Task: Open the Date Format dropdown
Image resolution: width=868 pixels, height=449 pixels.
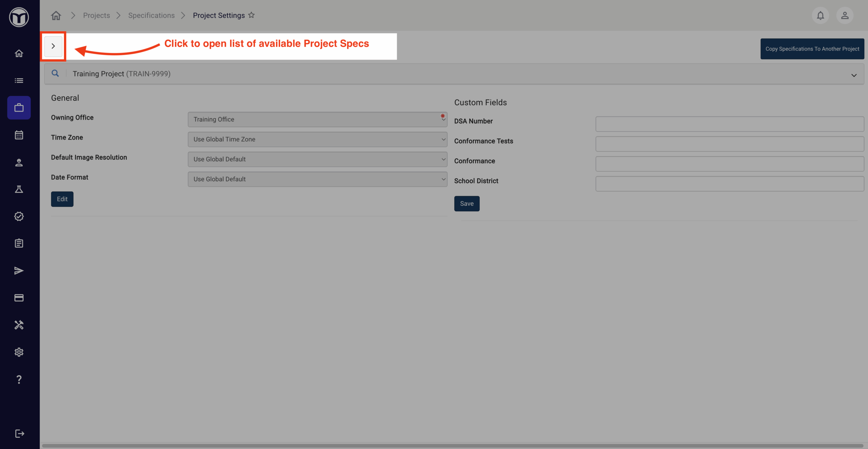Action: [x=317, y=179]
